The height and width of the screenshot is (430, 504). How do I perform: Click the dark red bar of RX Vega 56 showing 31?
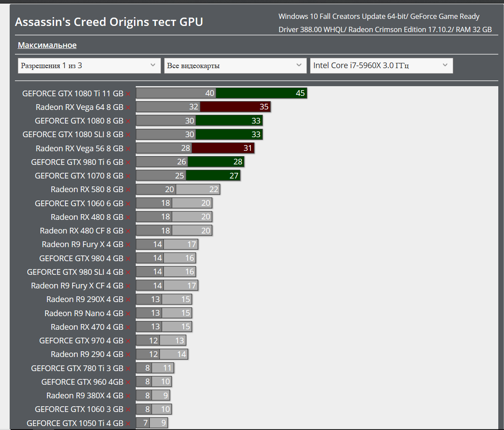223,148
